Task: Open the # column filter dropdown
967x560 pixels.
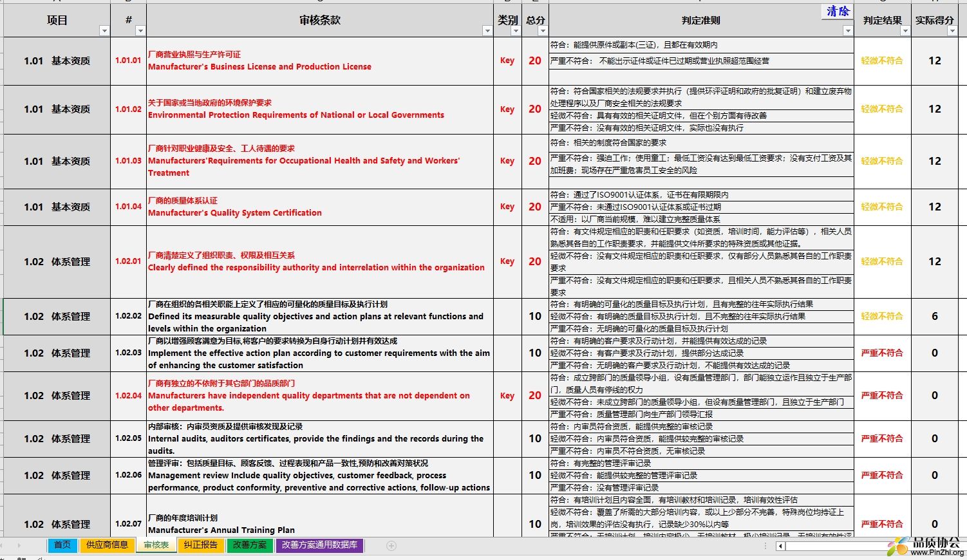Action: 140,31
